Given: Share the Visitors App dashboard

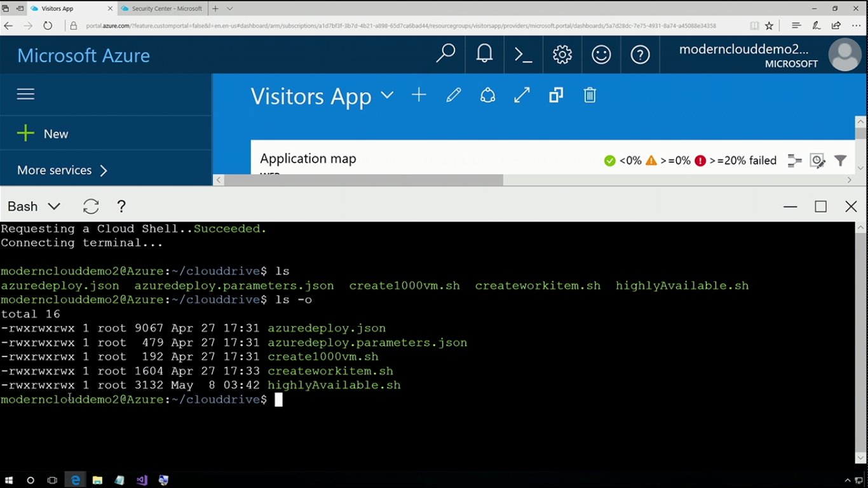Looking at the screenshot, I should (x=487, y=95).
